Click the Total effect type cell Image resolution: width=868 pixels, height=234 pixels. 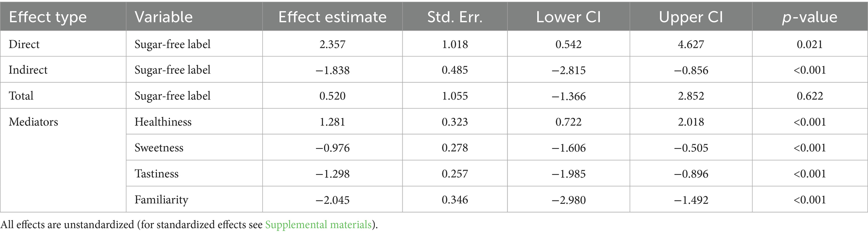21,96
